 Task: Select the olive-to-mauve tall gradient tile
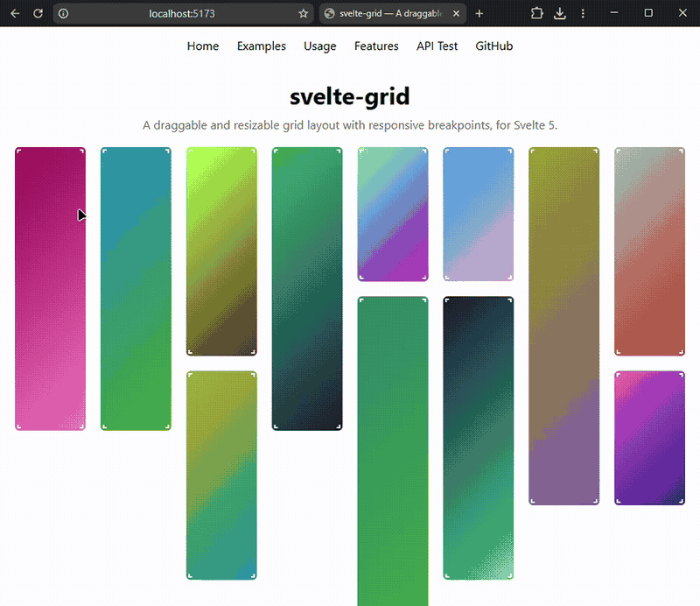click(x=564, y=327)
